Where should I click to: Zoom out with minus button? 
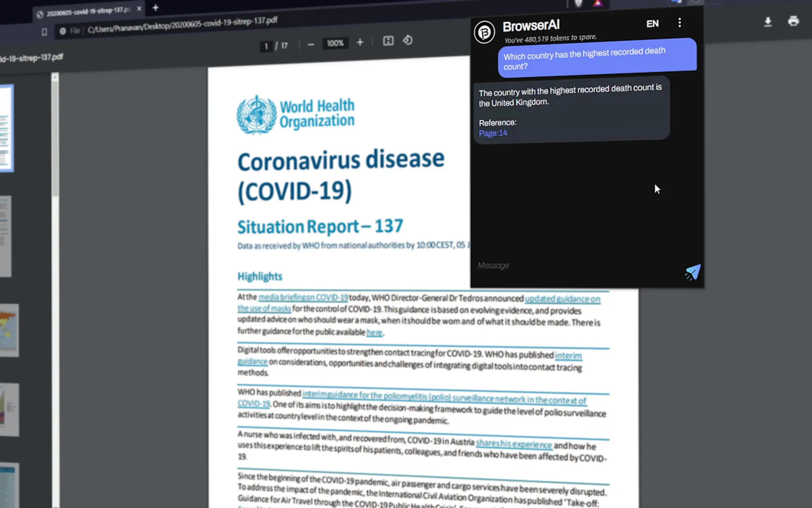311,44
